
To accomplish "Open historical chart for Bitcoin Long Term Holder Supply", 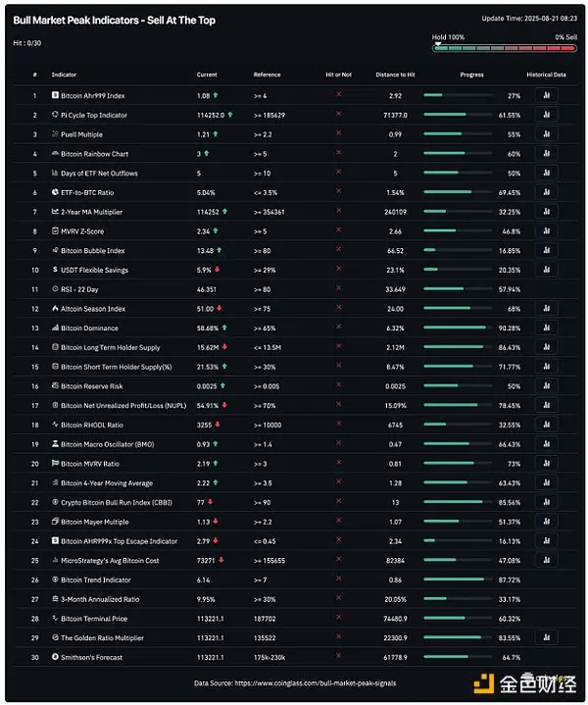I will tap(546, 347).
